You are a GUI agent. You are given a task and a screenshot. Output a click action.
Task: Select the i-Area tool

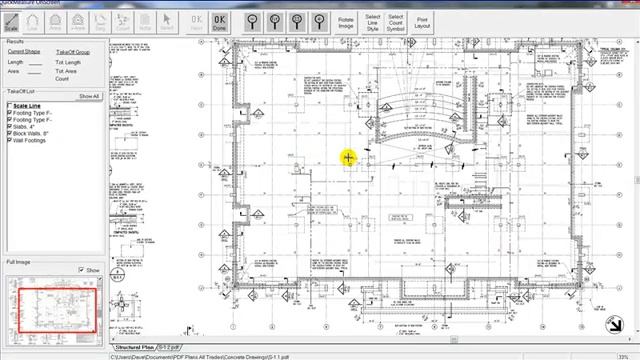[78, 22]
